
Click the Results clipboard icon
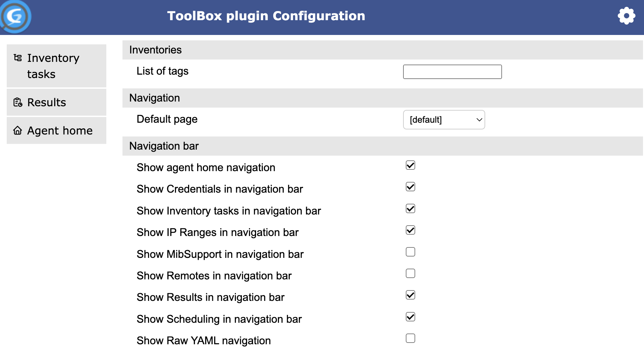(18, 102)
